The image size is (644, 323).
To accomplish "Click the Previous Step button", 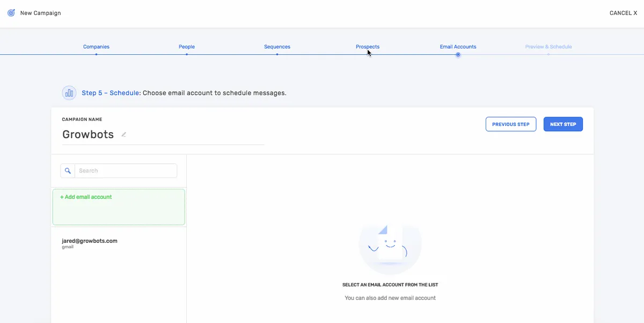I will pos(511,124).
